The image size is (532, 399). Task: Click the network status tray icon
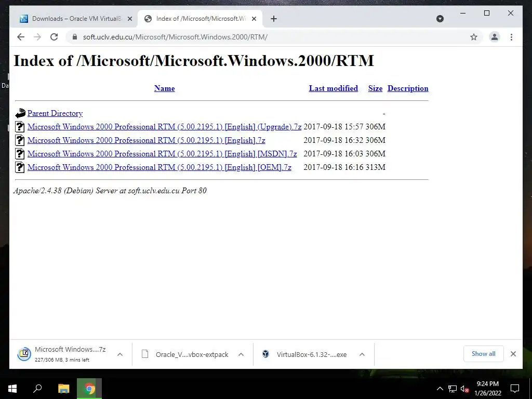click(x=453, y=389)
